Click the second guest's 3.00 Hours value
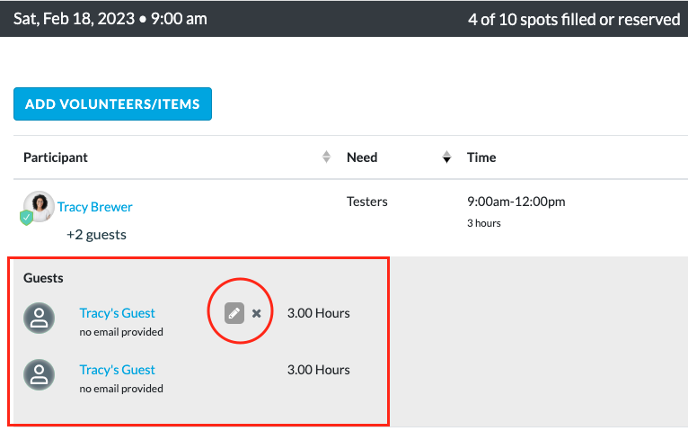 319,370
